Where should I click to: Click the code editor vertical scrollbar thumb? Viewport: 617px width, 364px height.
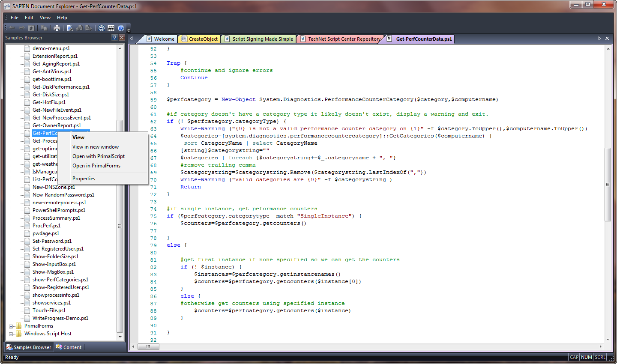608,185
